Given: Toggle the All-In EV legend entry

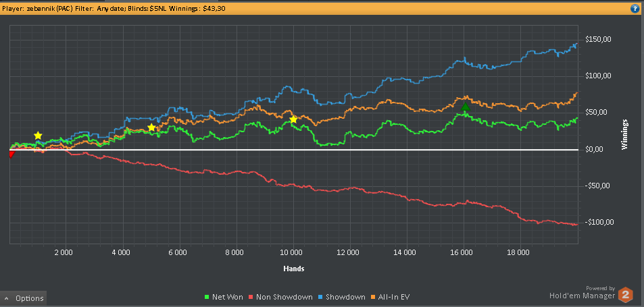Looking at the screenshot, I should tap(389, 297).
